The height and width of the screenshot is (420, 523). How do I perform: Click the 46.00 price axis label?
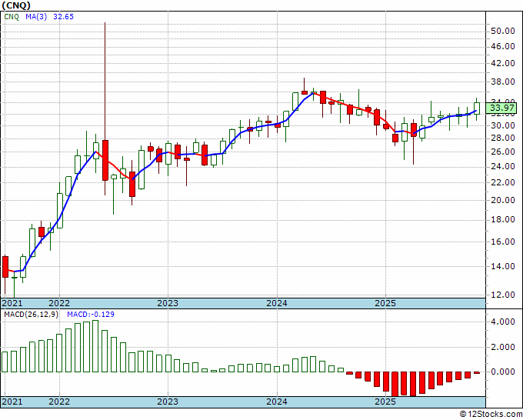(503, 46)
